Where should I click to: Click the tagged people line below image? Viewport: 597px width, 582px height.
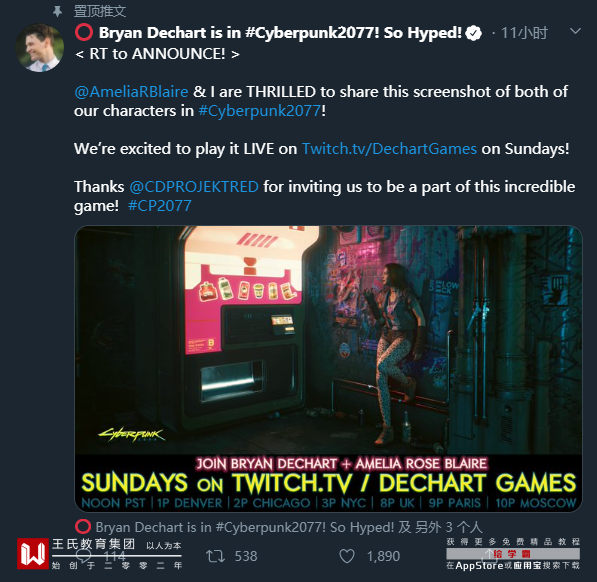tap(279, 527)
